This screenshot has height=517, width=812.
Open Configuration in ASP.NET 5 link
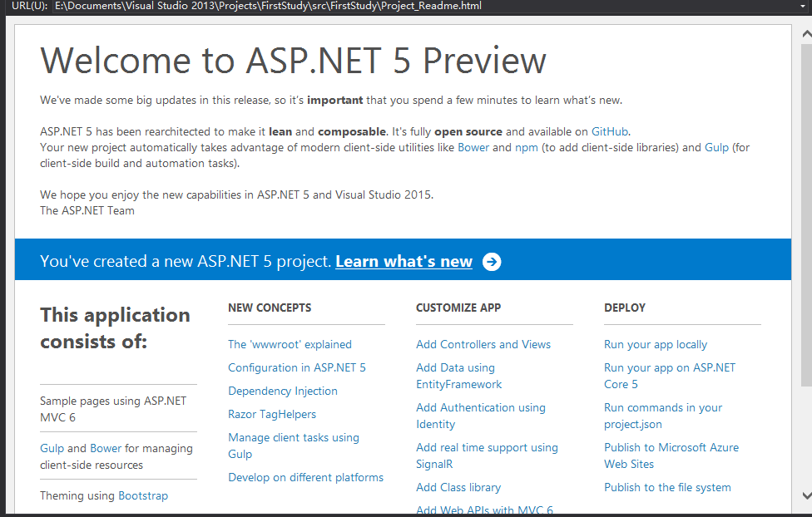297,368
